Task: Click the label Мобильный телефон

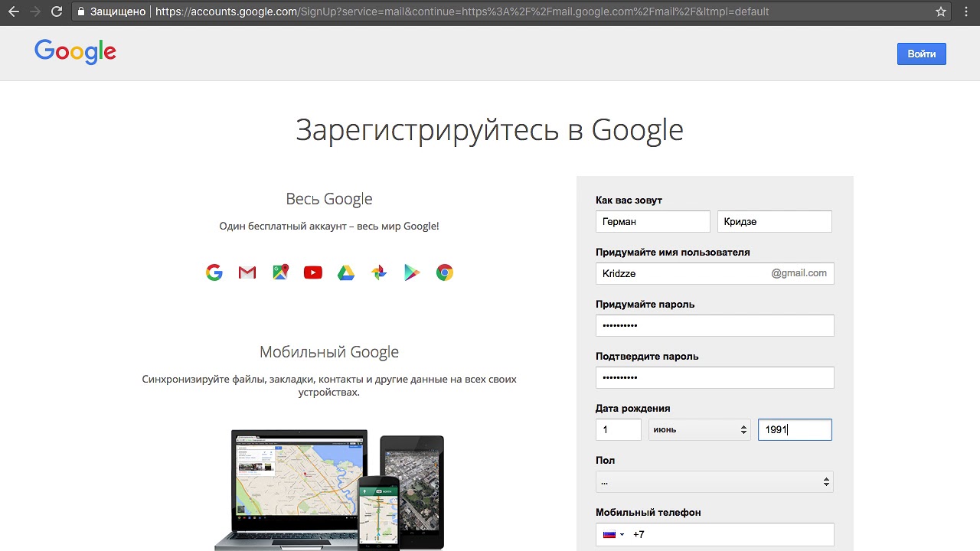Action: point(648,513)
